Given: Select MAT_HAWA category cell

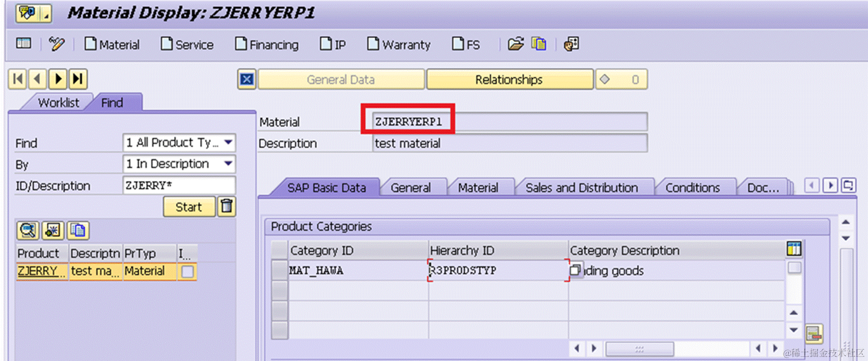Looking at the screenshot, I should pos(358,270).
